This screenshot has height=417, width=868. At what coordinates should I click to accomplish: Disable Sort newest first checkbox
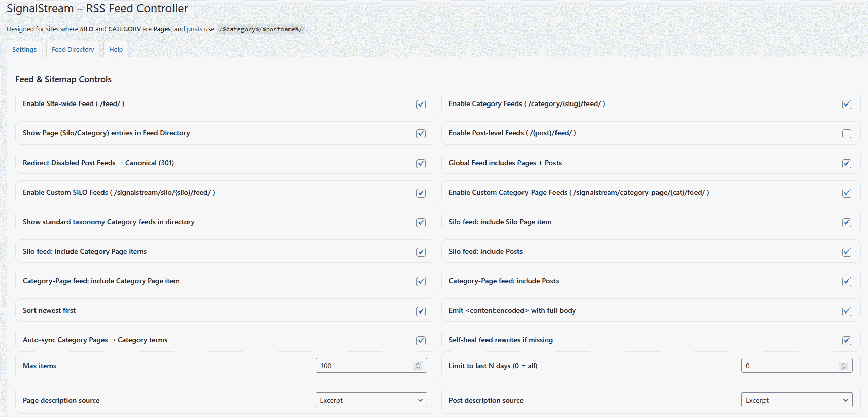pyautogui.click(x=421, y=311)
